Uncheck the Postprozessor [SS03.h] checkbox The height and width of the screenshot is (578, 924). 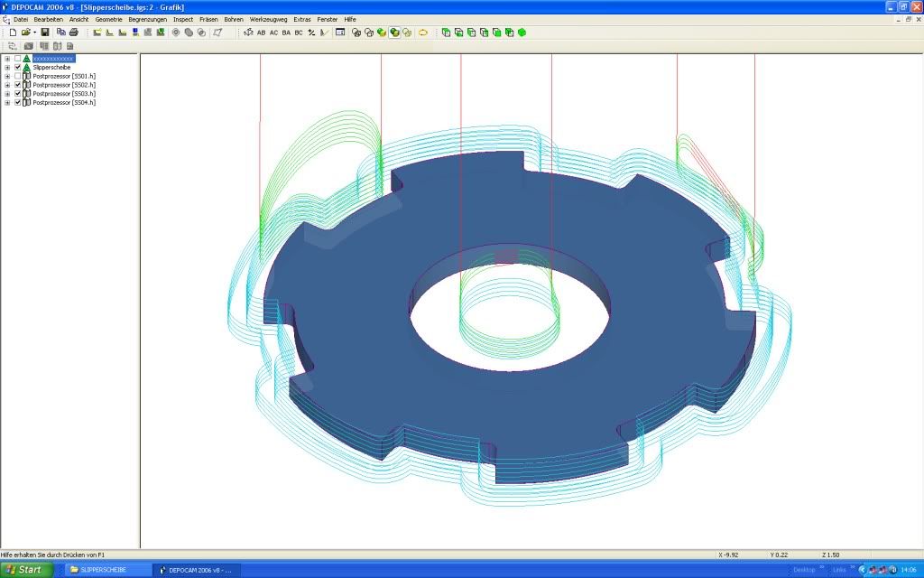tap(17, 94)
